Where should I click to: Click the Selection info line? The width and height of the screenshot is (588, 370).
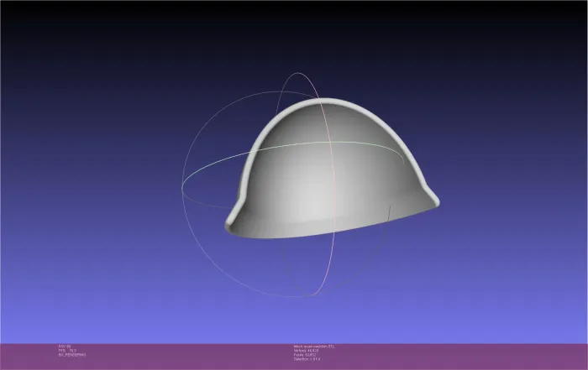point(307,359)
